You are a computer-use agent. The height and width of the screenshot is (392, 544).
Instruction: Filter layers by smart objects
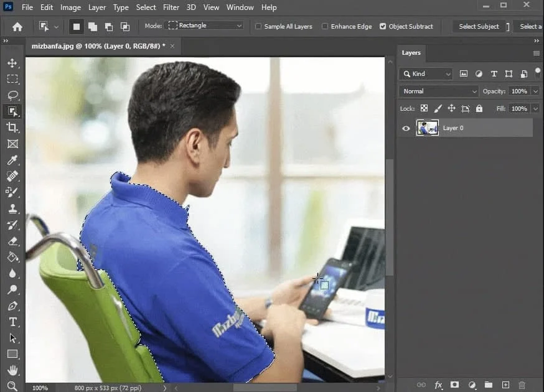point(524,73)
